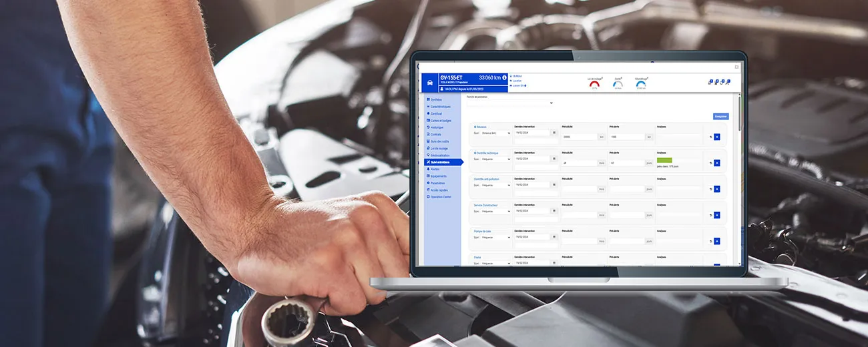The image size is (868, 347).
Task: Click the window maximize icon on the top bar
Action: pos(737,67)
